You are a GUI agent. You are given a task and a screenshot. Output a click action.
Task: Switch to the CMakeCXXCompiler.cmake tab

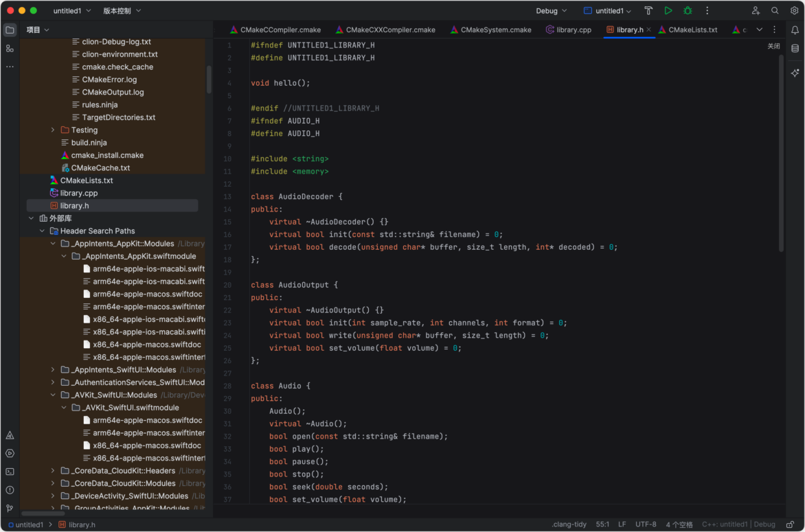tap(385, 30)
